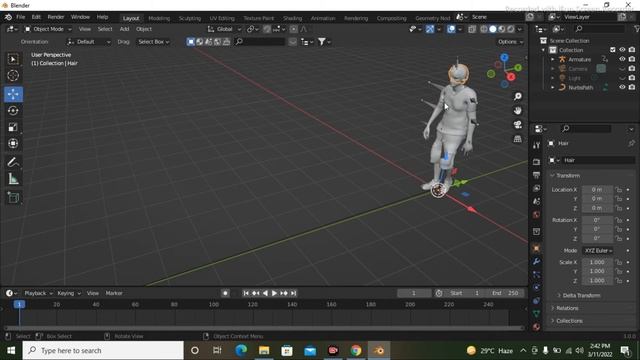Switch to Sculpting workspace tab
Screen dimensions: 640x360
coord(190,18)
